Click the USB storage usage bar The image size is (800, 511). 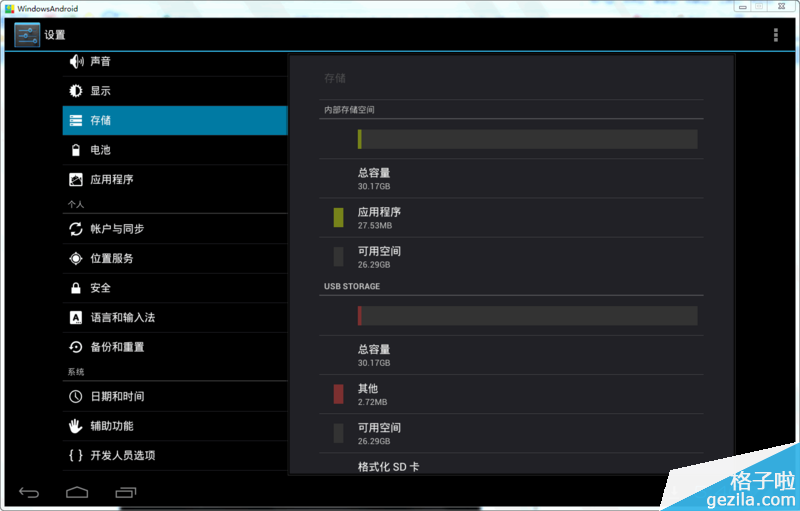528,316
